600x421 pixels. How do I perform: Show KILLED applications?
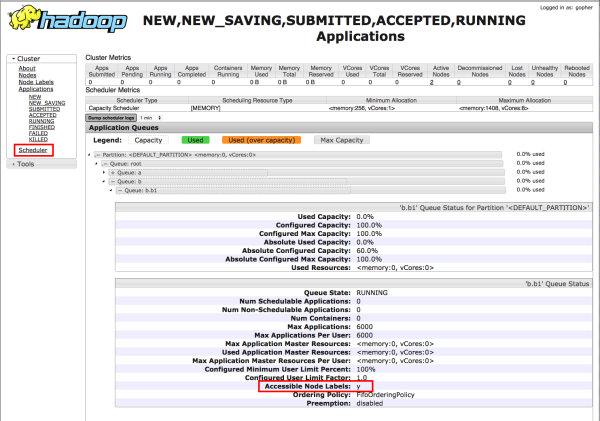39,139
